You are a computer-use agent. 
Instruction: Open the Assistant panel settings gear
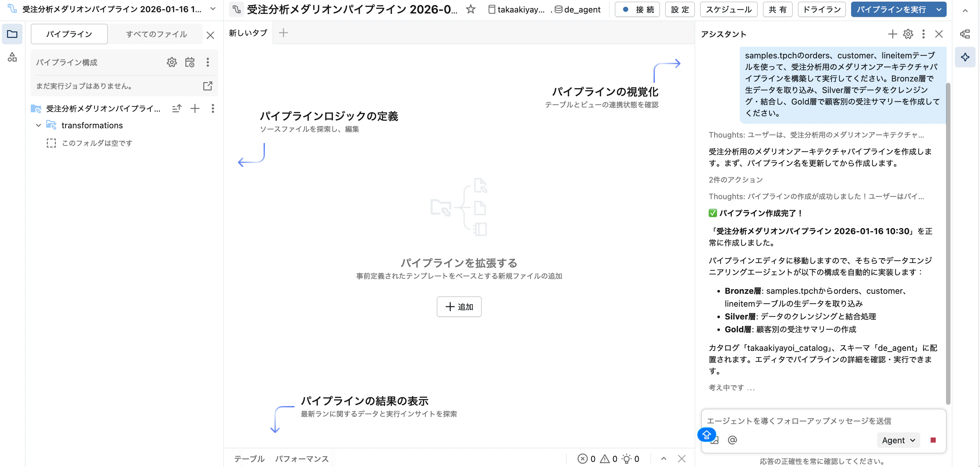pyautogui.click(x=908, y=34)
